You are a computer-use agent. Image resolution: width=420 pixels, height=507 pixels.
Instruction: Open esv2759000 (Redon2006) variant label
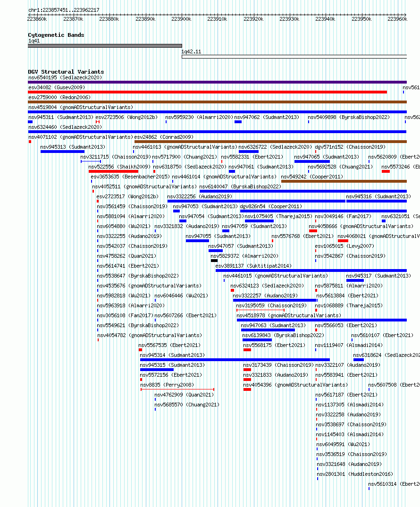pyautogui.click(x=59, y=97)
